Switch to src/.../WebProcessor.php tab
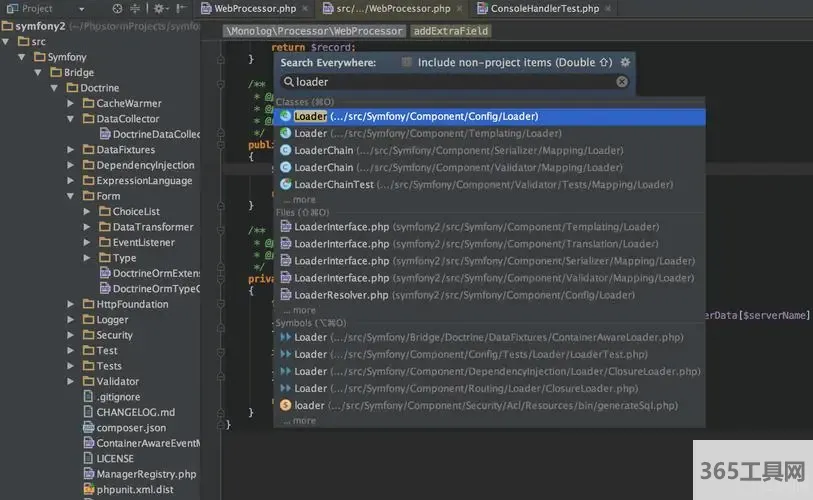The height and width of the screenshot is (500, 813). [x=392, y=9]
